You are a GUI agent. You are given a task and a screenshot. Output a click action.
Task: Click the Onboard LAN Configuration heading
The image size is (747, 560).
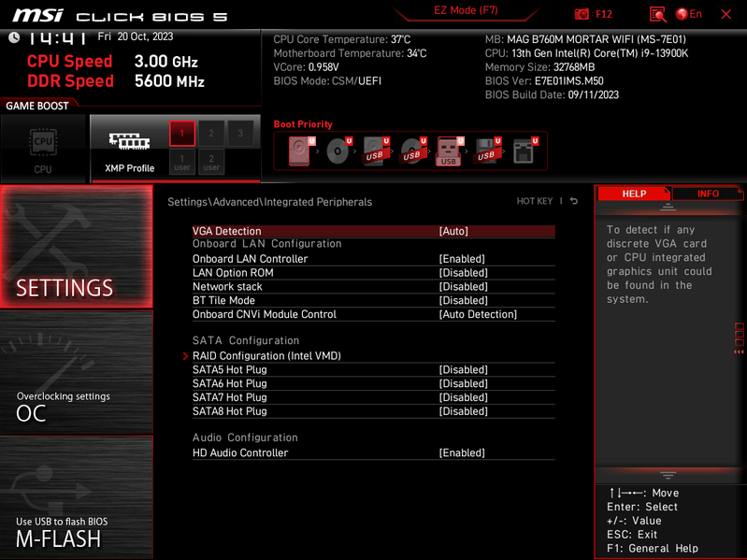tap(266, 244)
